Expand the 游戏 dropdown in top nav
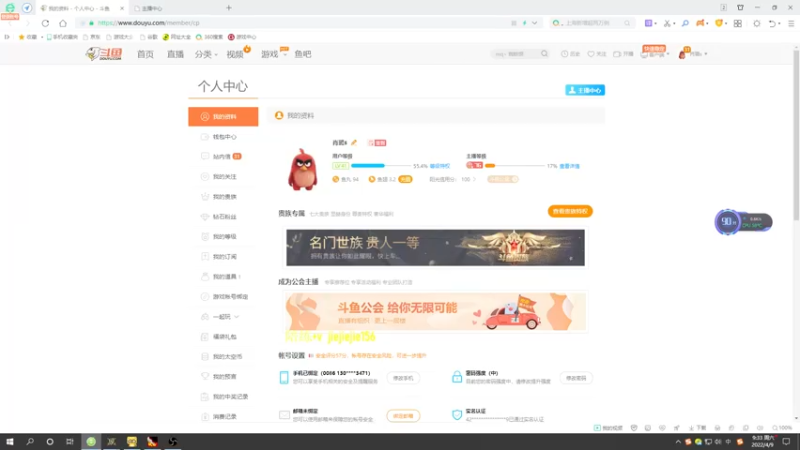 (x=273, y=54)
